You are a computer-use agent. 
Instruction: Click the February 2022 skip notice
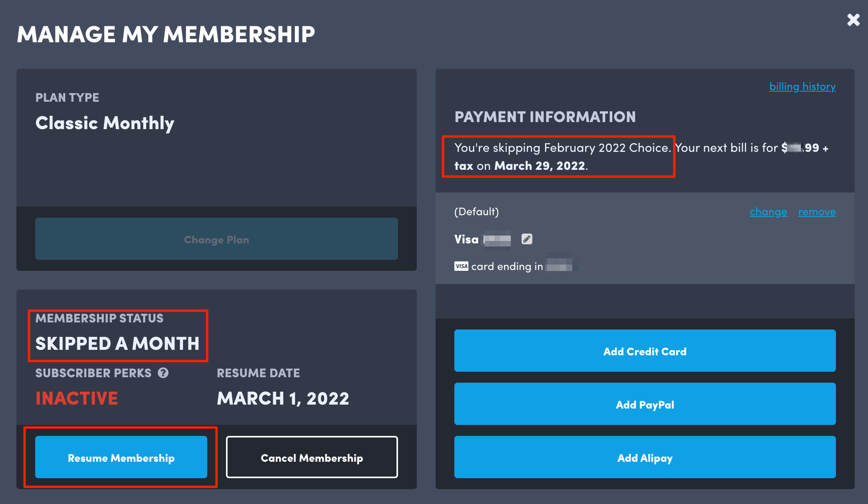pos(559,157)
